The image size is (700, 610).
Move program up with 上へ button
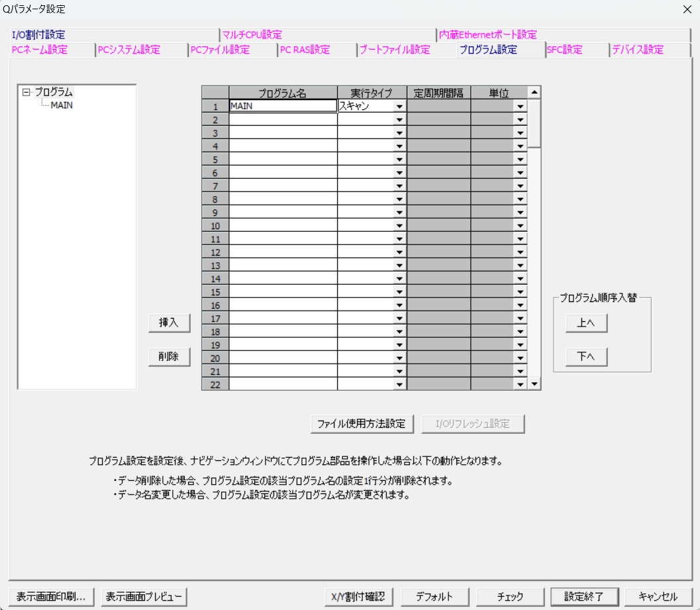[x=586, y=323]
